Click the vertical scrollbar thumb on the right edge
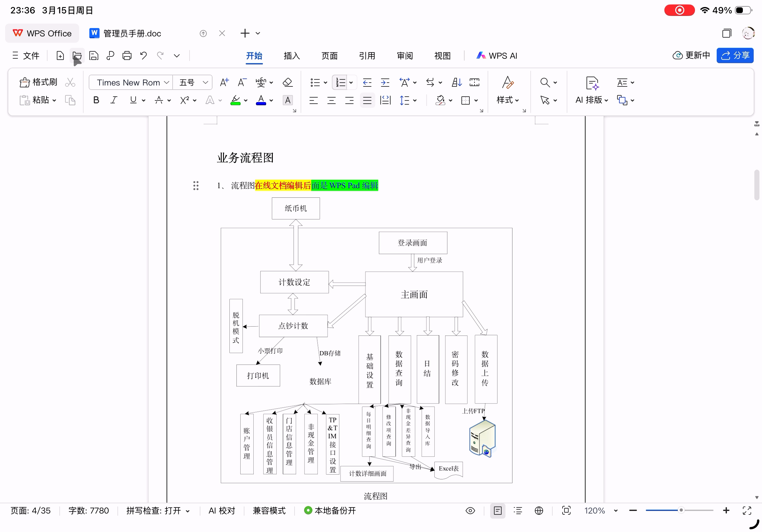 (757, 184)
